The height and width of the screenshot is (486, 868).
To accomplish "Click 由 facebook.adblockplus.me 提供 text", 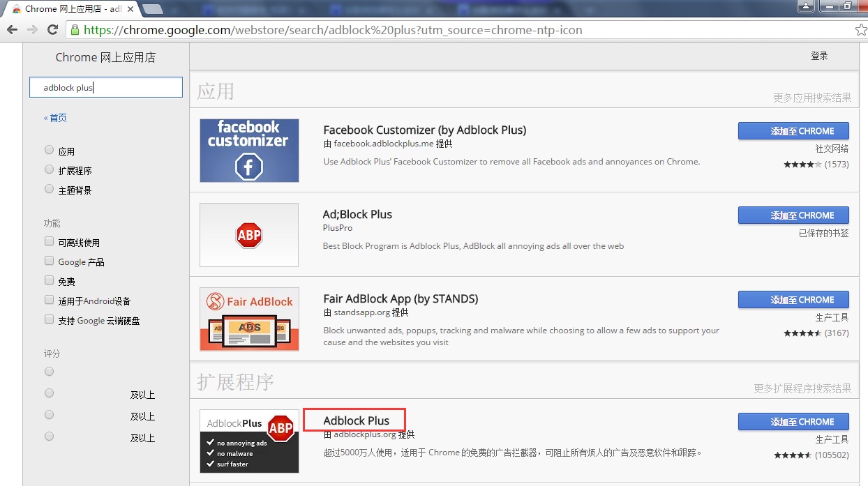I will [x=388, y=144].
